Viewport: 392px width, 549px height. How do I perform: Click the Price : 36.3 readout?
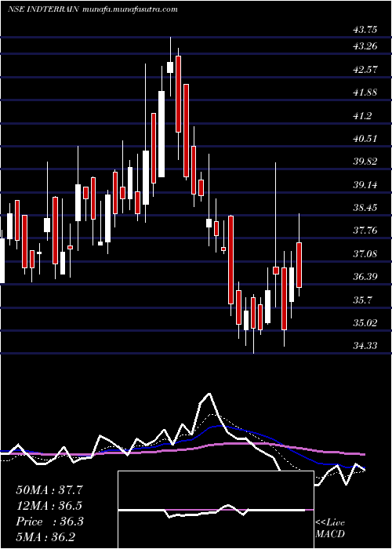pyautogui.click(x=49, y=522)
